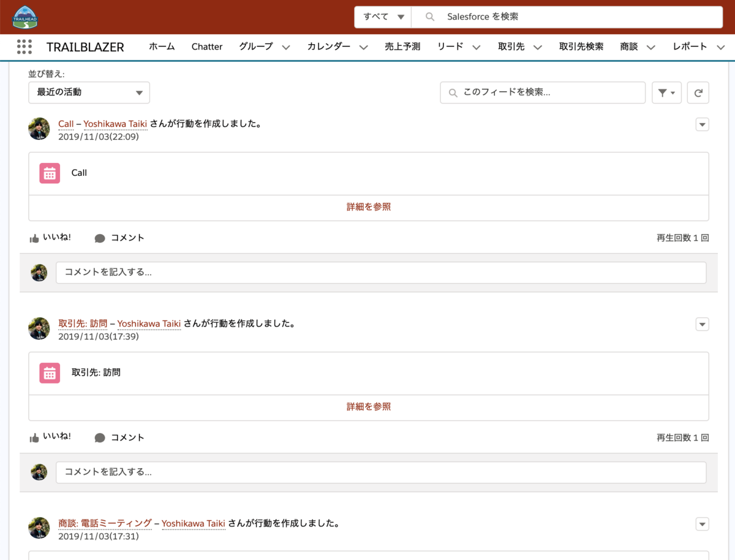Expand the action menu on the Call post
This screenshot has height=560, width=735.
point(702,124)
